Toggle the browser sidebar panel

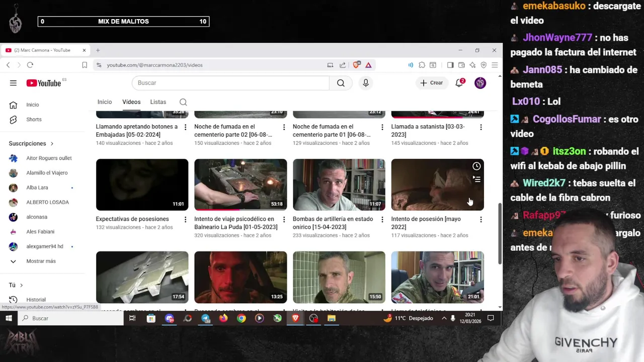450,65
